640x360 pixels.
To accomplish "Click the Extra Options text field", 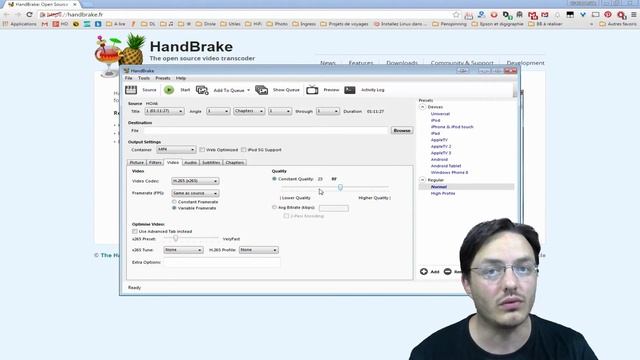I will 222,262.
